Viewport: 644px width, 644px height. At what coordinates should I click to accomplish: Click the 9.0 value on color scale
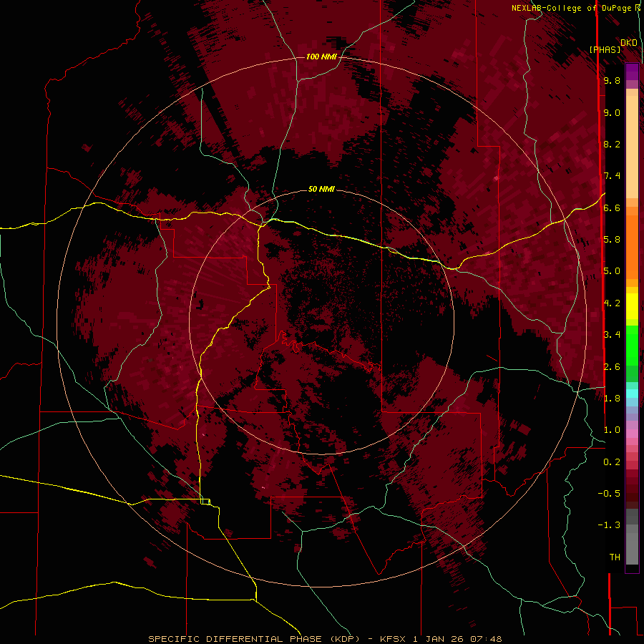click(x=612, y=112)
